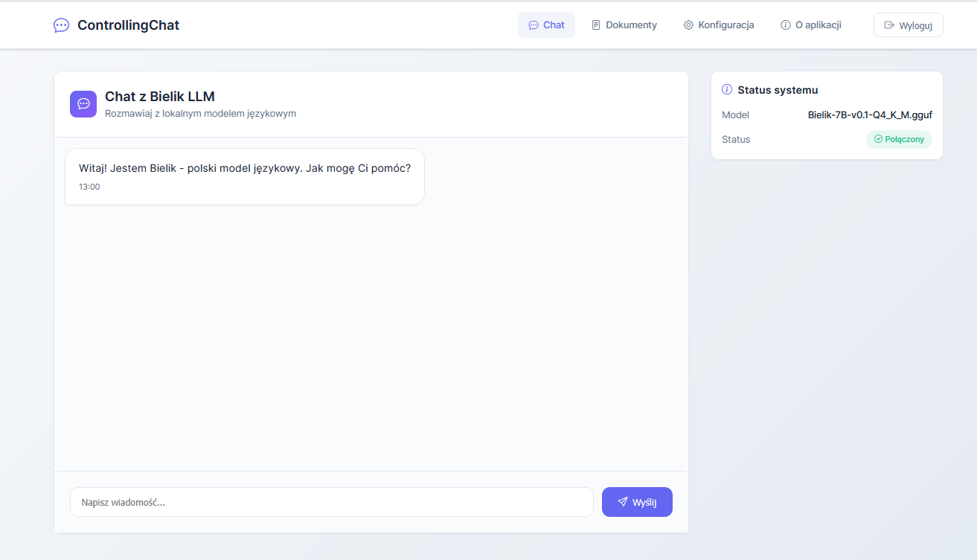Click the Chat z Bielik LLM heading
The width and height of the screenshot is (977, 560).
click(160, 97)
